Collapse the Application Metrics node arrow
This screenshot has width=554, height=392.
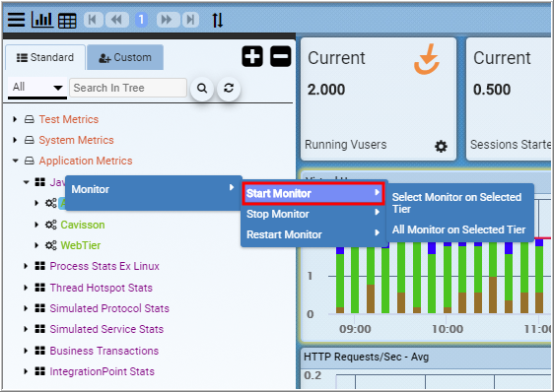pos(15,161)
